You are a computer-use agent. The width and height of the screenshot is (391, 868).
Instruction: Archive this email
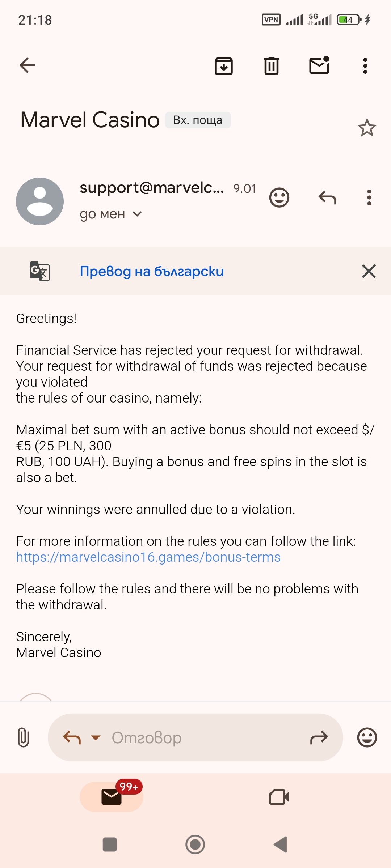(224, 66)
